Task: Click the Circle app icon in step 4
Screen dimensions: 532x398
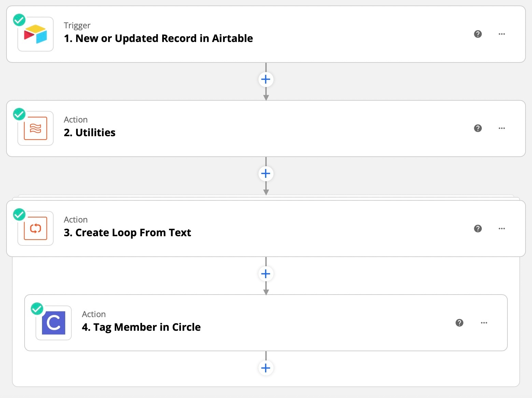Action: [54, 323]
